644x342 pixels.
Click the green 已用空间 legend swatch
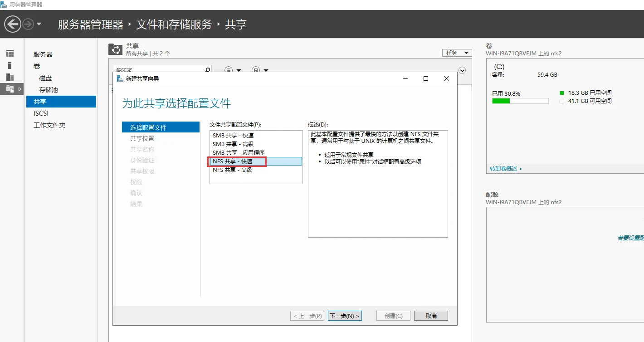click(562, 93)
